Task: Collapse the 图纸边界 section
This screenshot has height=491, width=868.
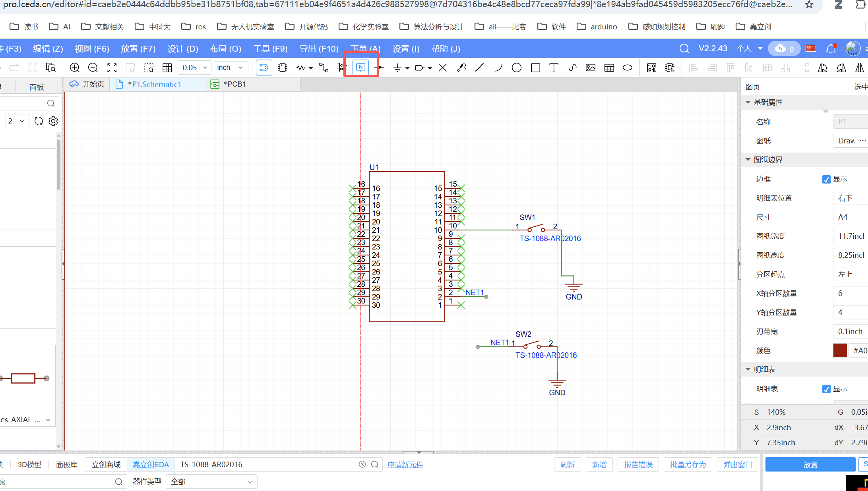Action: coord(748,159)
